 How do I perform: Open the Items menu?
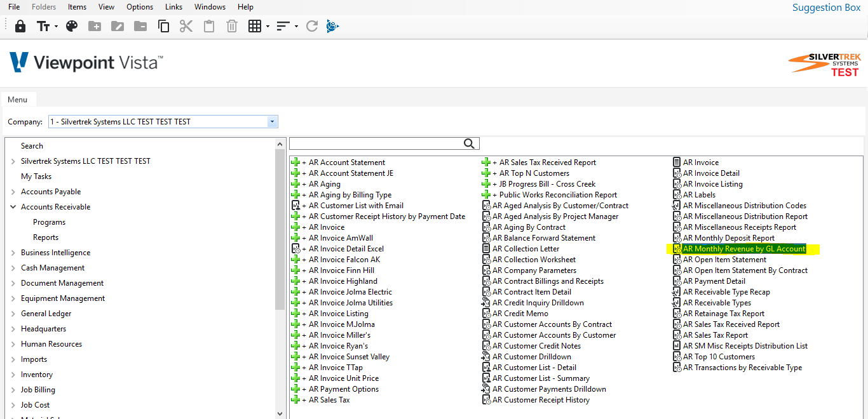[x=78, y=7]
